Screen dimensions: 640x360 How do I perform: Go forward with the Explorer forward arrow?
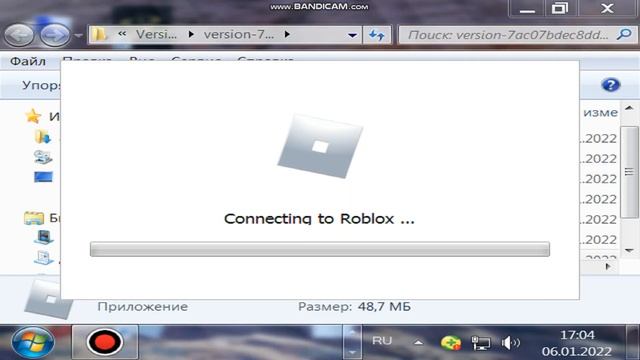[x=54, y=35]
